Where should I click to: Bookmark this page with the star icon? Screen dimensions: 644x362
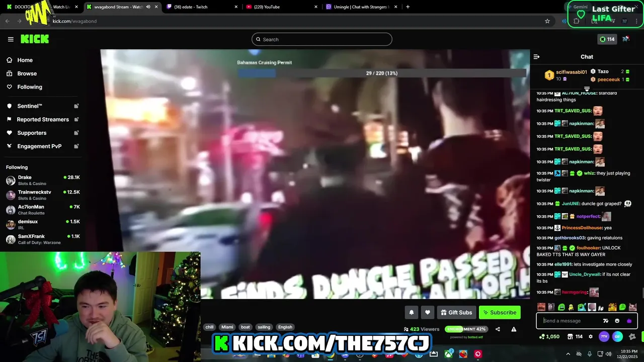(547, 21)
